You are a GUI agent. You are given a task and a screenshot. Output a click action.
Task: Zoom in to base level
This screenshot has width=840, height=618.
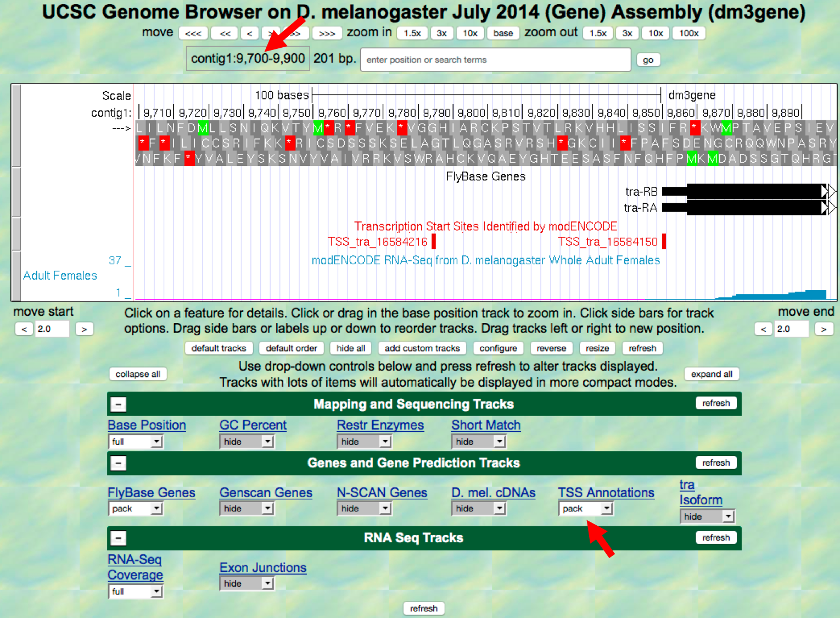(503, 33)
